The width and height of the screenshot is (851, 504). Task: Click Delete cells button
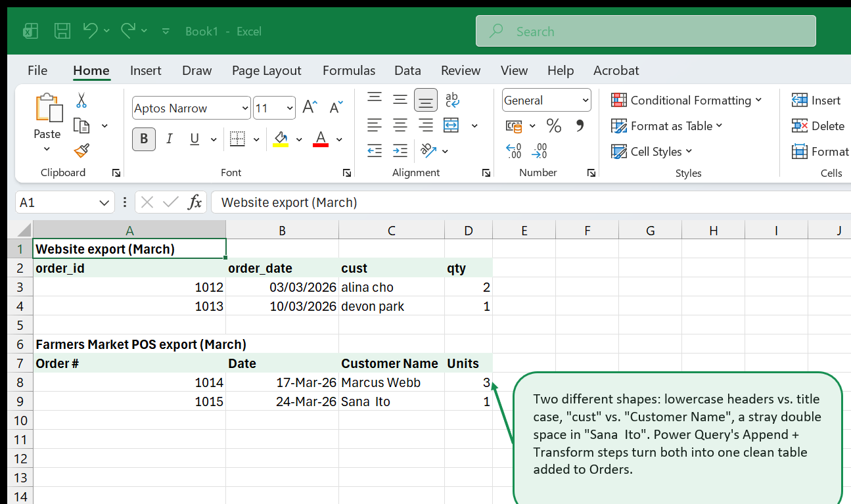pos(818,126)
